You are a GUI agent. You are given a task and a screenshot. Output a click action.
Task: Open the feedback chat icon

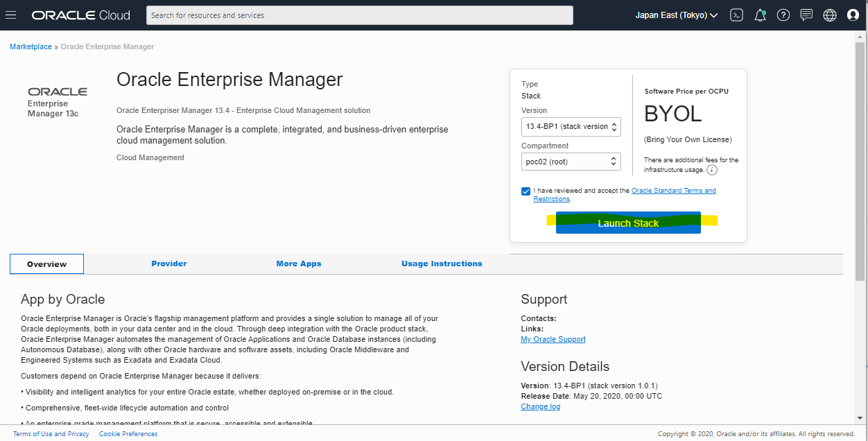806,15
